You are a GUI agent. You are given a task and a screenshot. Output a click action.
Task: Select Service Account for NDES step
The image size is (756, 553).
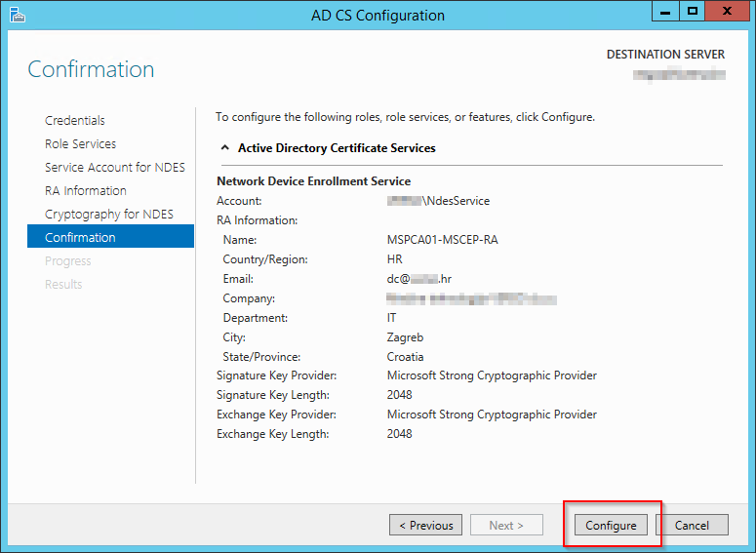tap(114, 168)
